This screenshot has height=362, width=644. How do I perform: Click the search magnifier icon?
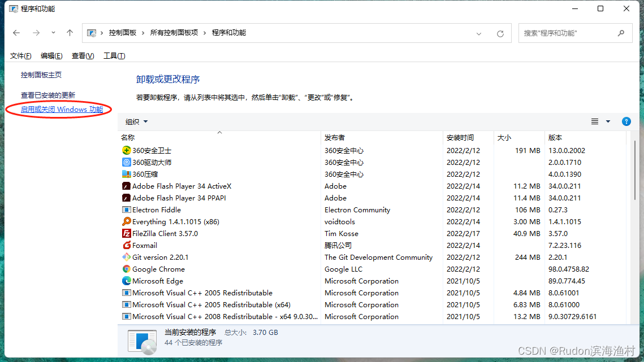(x=621, y=33)
